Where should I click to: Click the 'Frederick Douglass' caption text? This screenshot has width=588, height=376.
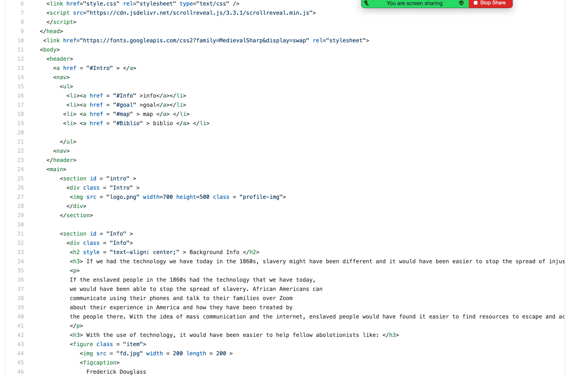116,372
